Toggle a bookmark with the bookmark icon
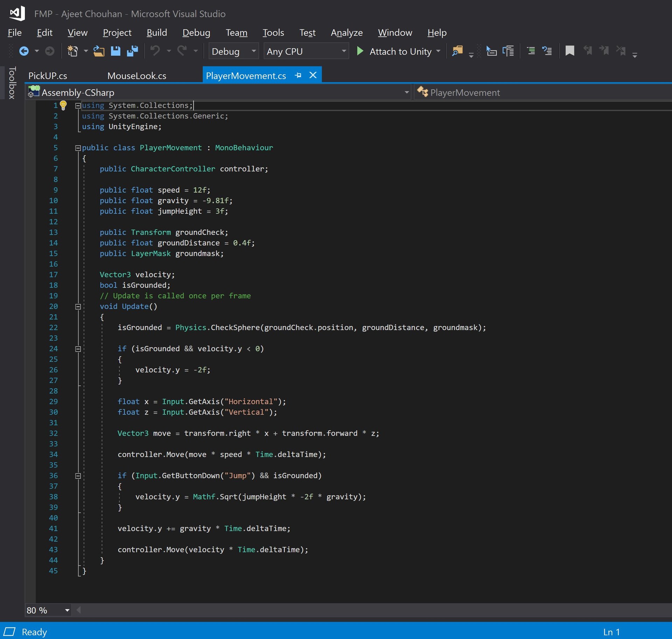 [x=570, y=51]
